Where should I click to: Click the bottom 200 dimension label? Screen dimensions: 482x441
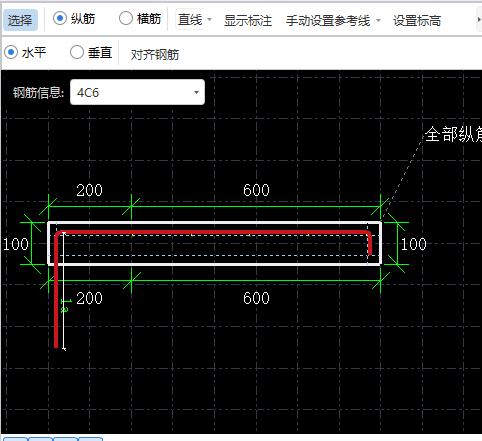pos(89,298)
